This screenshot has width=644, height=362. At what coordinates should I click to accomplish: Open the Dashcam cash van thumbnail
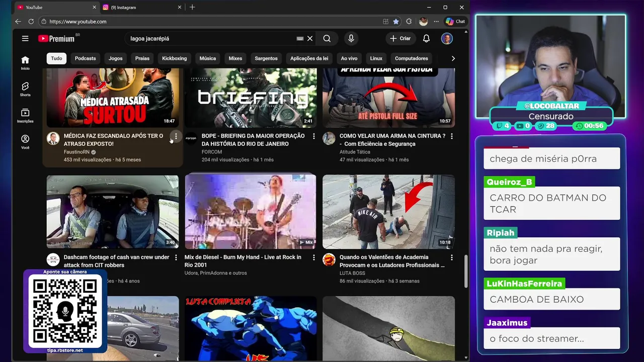113,212
